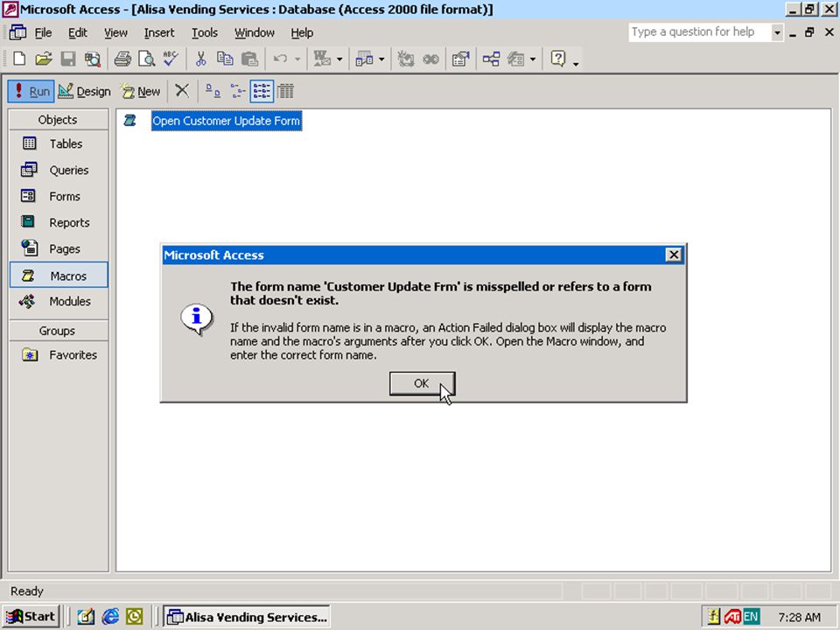Launch Internet Explorer from quick launch
Viewport: 840px width, 630px height.
coord(110,617)
